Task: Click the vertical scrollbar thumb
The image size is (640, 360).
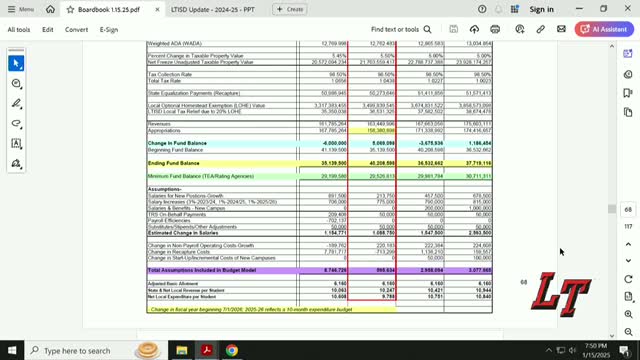Action: 611,209
